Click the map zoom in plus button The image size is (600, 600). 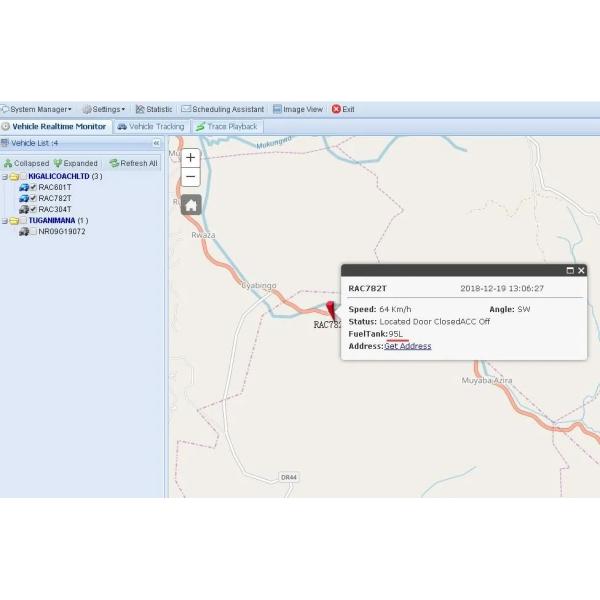click(x=191, y=158)
